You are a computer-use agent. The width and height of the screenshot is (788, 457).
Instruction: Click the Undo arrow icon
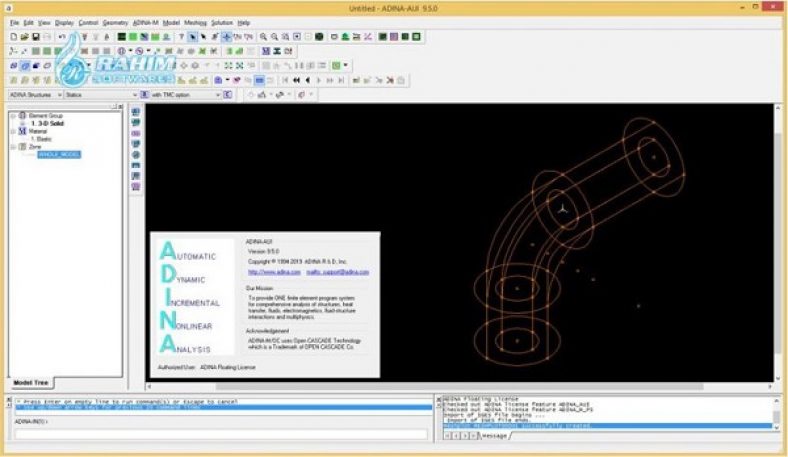pyautogui.click(x=61, y=37)
